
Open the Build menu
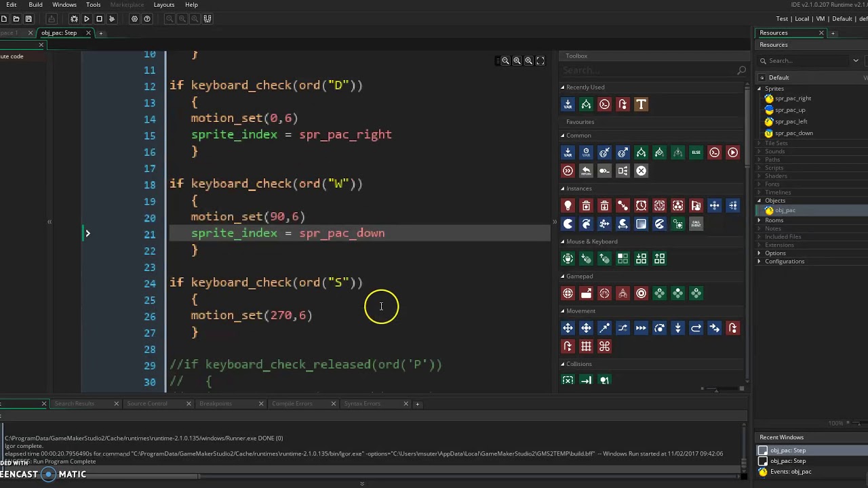click(x=35, y=5)
